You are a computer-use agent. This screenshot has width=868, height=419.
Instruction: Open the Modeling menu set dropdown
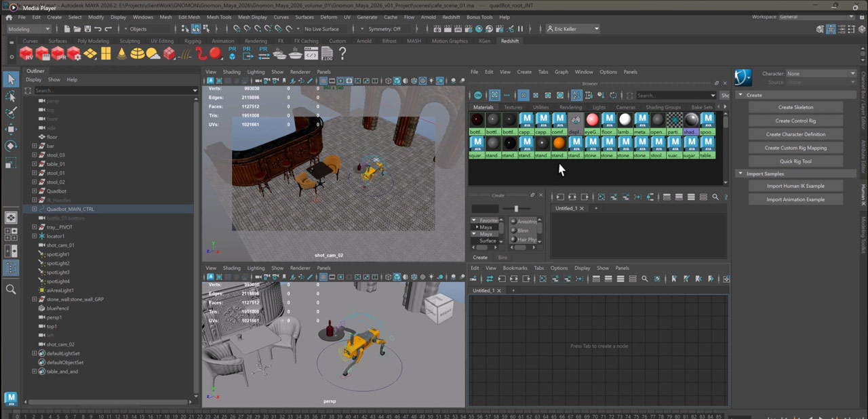pyautogui.click(x=29, y=29)
